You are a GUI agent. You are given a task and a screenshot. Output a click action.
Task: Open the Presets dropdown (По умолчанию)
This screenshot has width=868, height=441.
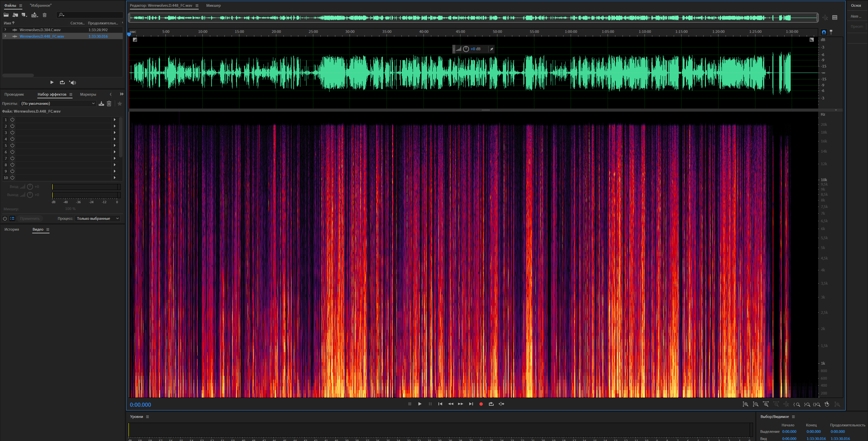tap(58, 103)
